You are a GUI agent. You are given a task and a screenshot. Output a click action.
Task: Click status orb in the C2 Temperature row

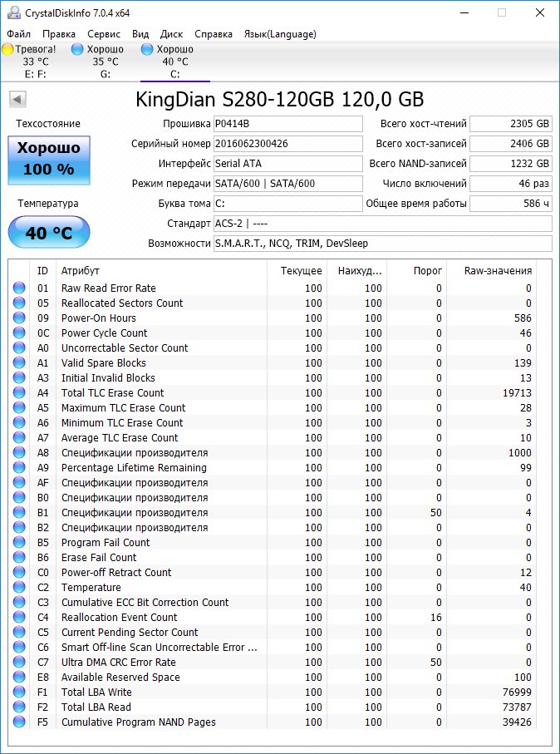(19, 587)
